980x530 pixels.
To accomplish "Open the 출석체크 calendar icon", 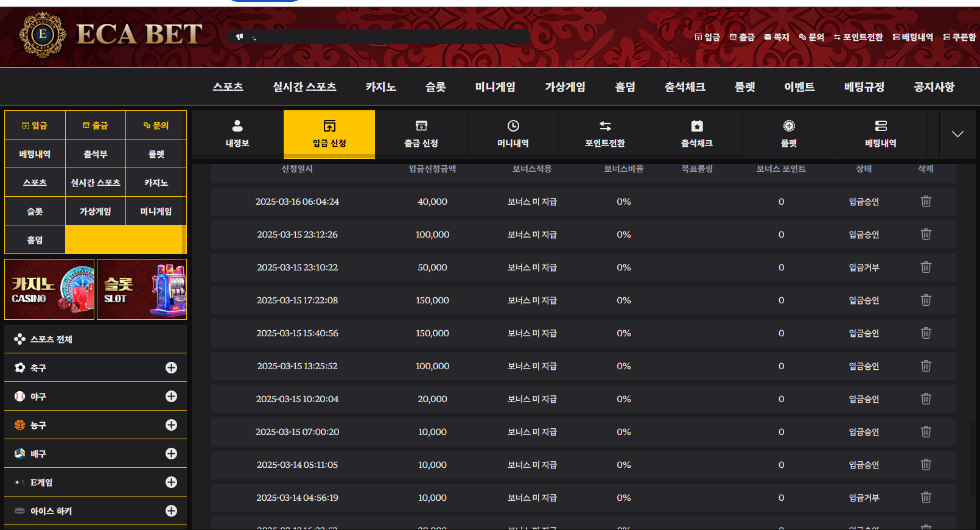I will point(697,126).
